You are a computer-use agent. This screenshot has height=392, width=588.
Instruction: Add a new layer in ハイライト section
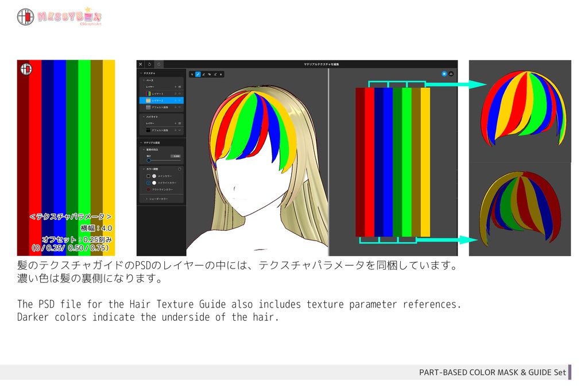[x=176, y=123]
